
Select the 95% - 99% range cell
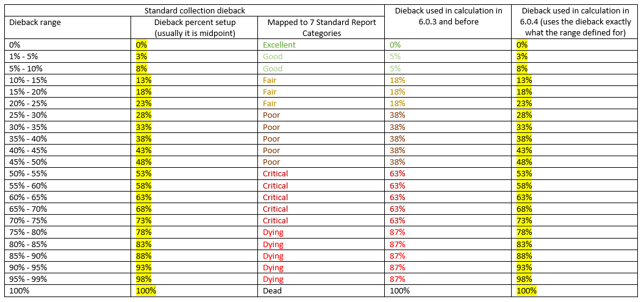(x=68, y=279)
